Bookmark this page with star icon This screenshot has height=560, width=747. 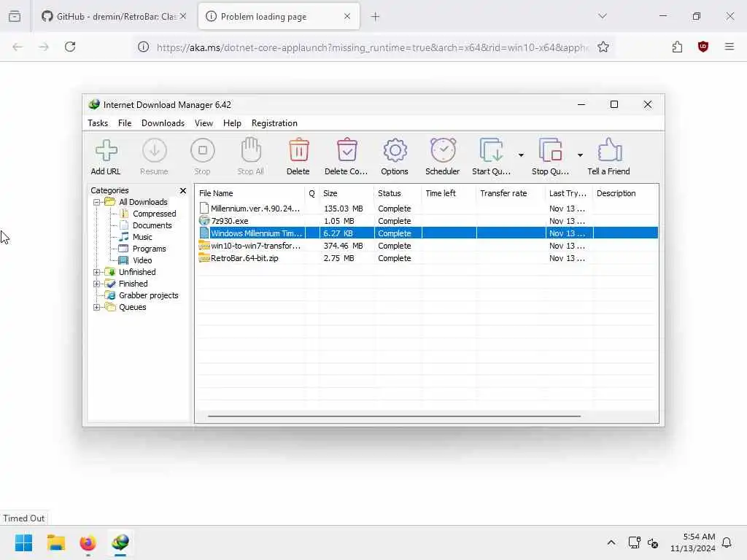pyautogui.click(x=603, y=47)
